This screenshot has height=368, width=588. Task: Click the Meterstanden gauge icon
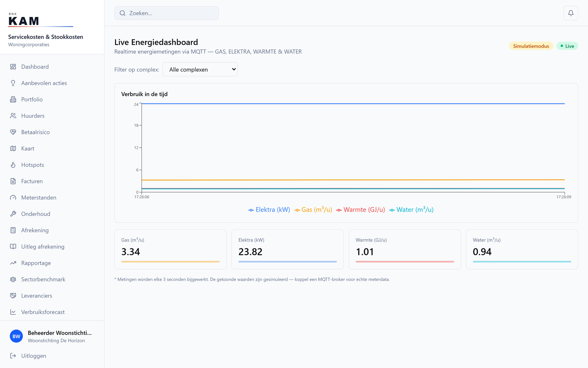(x=13, y=198)
